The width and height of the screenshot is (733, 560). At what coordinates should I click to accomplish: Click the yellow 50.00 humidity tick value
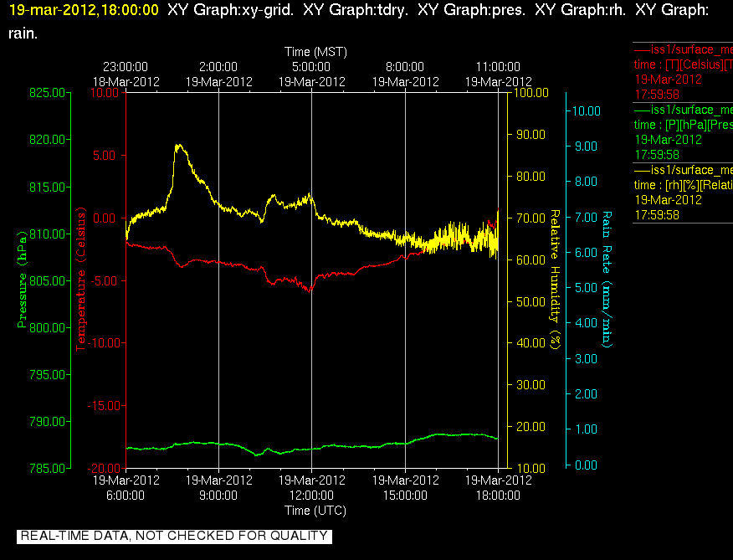pos(531,301)
